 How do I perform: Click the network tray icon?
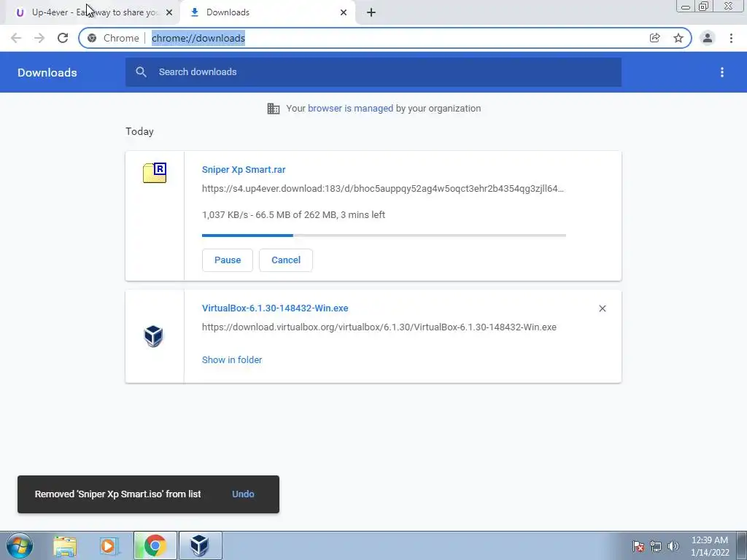pos(656,546)
